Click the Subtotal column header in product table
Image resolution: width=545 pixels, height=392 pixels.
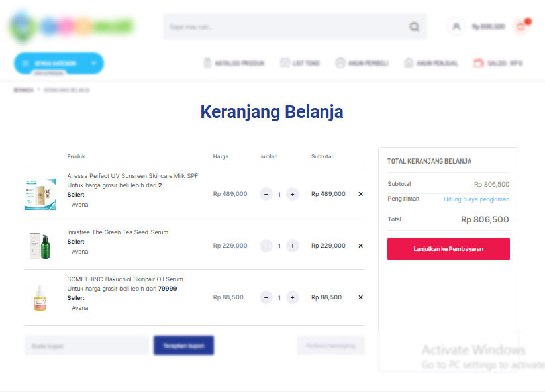pyautogui.click(x=322, y=156)
